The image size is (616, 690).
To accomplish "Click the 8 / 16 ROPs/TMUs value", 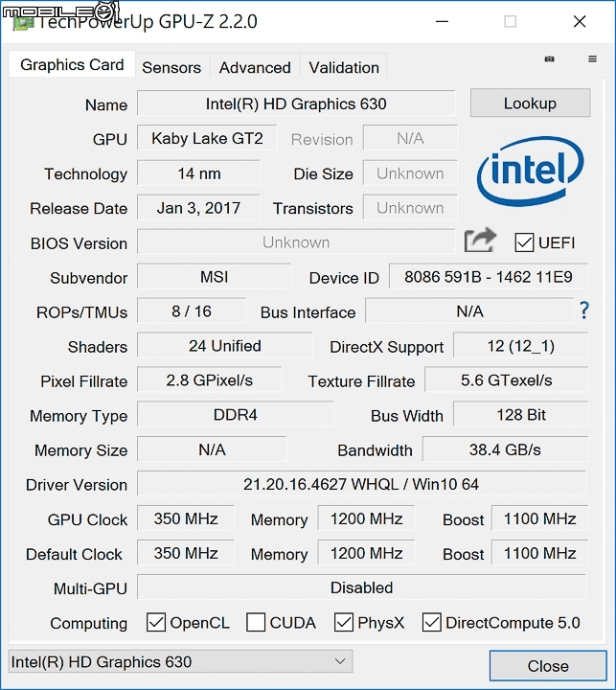I will tap(192, 310).
